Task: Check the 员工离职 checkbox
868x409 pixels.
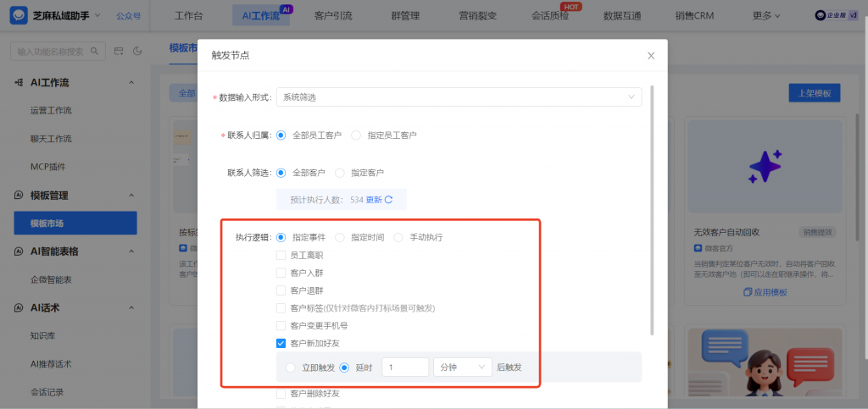Action: click(x=281, y=256)
